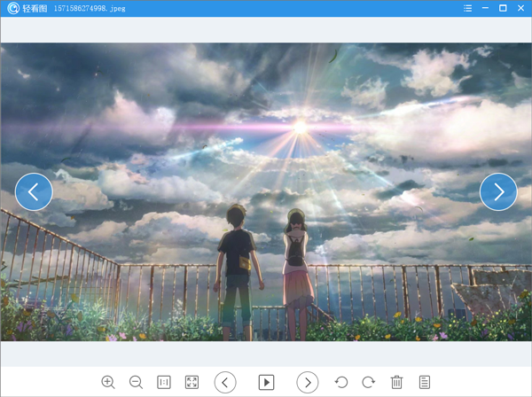532x397 pixels.
Task: Show image at 1:1 actual size
Action: 164,382
